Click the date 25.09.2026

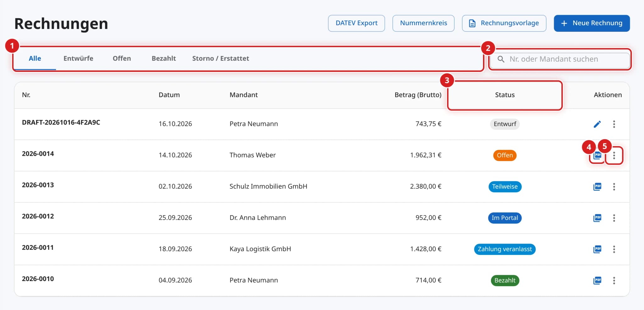(x=175, y=218)
